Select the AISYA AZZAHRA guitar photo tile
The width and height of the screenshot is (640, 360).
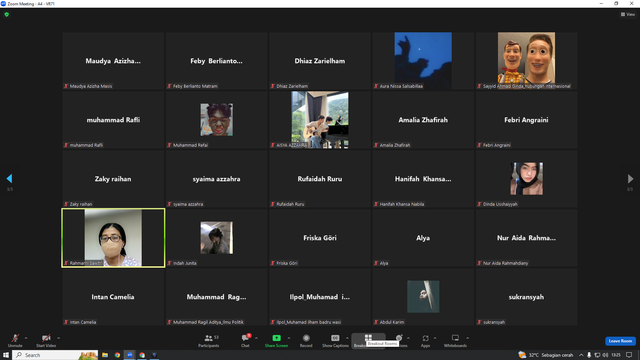point(320,120)
